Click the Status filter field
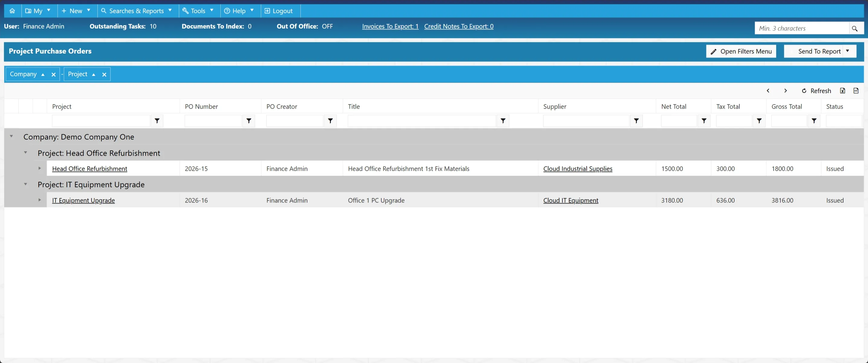Viewport: 868px width, 363px height. point(844,121)
